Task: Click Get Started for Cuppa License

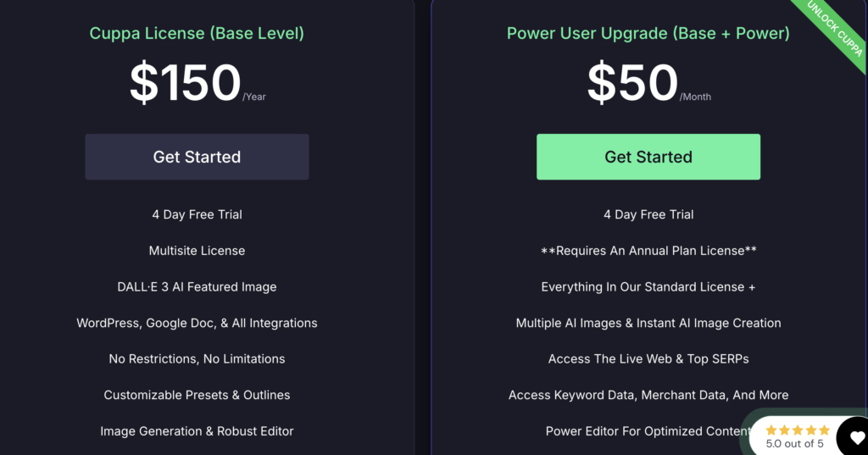Action: pyautogui.click(x=197, y=157)
